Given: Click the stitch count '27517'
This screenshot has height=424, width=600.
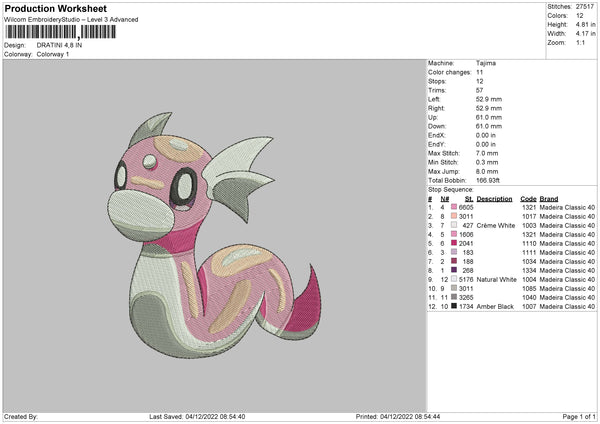Looking at the screenshot, I should pos(585,7).
